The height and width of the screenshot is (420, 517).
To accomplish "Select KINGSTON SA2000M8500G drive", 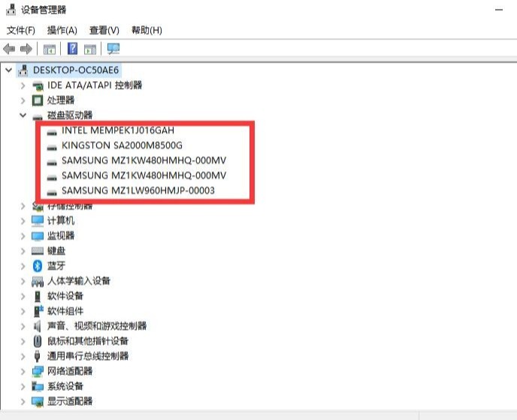I will [x=122, y=146].
